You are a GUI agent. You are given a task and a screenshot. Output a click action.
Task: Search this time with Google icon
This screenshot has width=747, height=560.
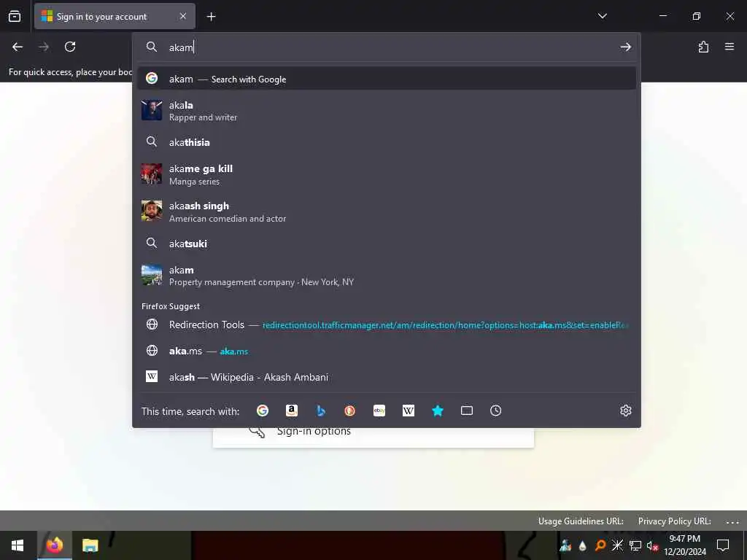pyautogui.click(x=263, y=411)
